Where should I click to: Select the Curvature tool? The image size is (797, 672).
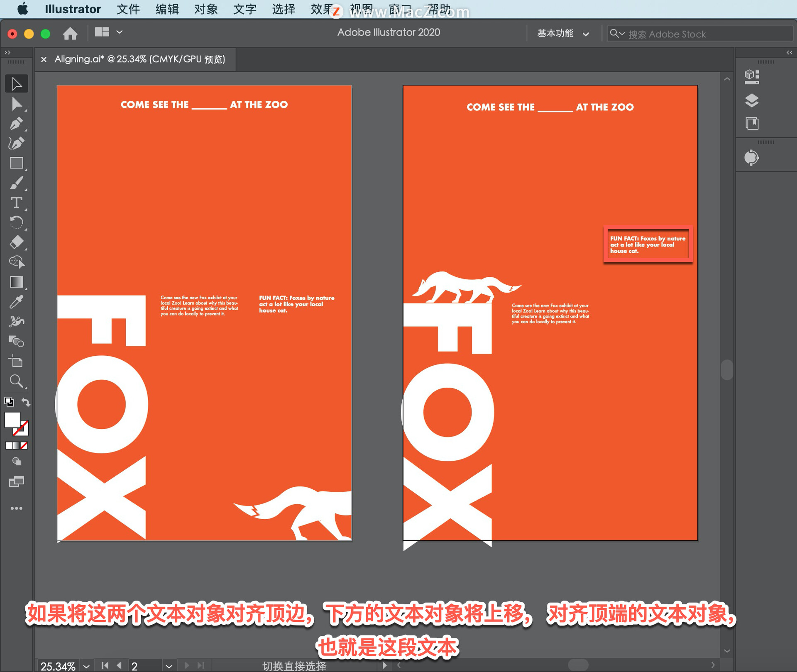click(17, 144)
